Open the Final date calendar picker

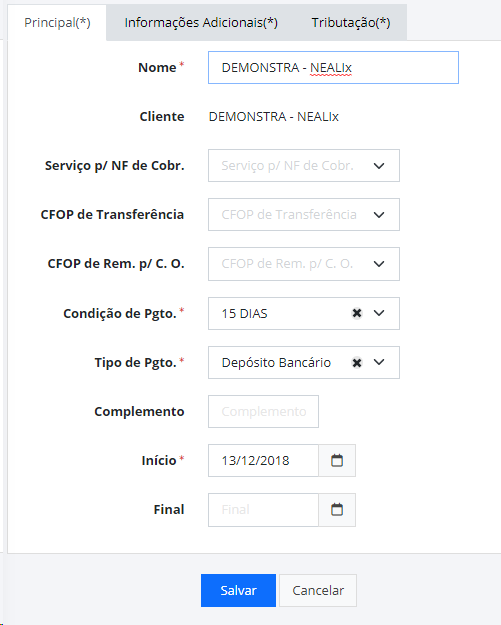[x=337, y=509]
